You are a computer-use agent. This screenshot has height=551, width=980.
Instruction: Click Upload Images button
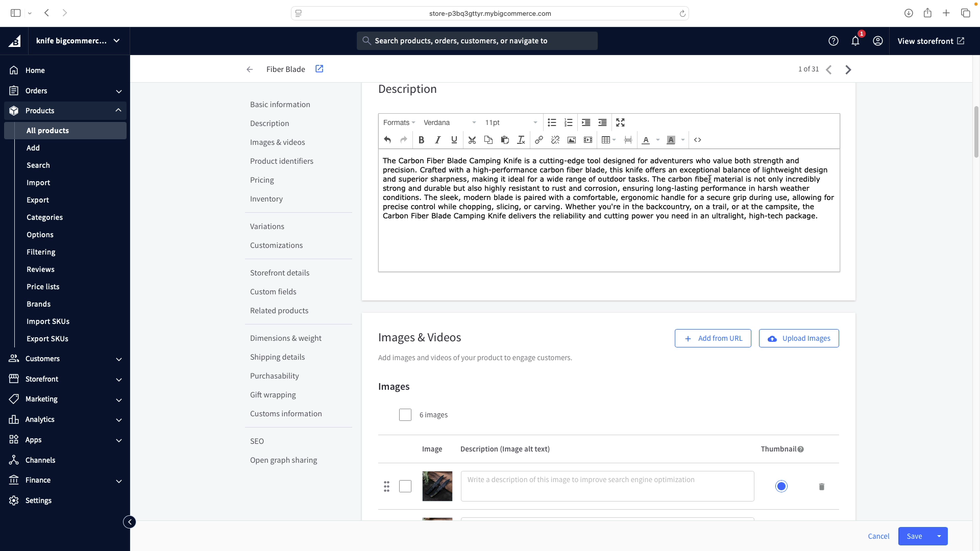coord(799,338)
